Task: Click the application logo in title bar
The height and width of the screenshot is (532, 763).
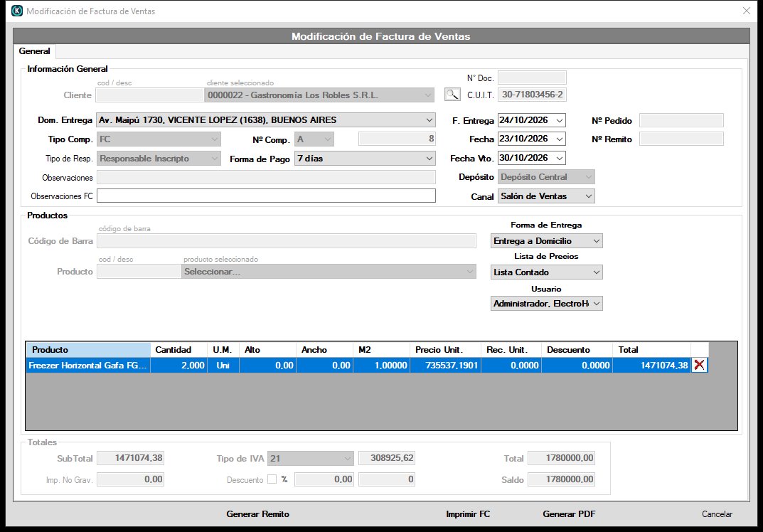Action: coord(17,11)
